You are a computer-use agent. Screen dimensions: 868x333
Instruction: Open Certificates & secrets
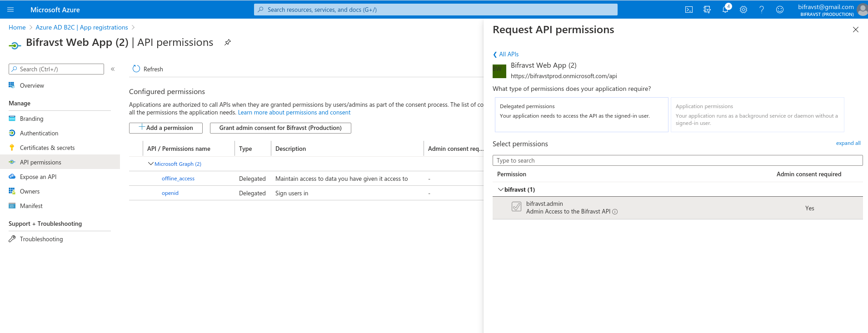[47, 148]
